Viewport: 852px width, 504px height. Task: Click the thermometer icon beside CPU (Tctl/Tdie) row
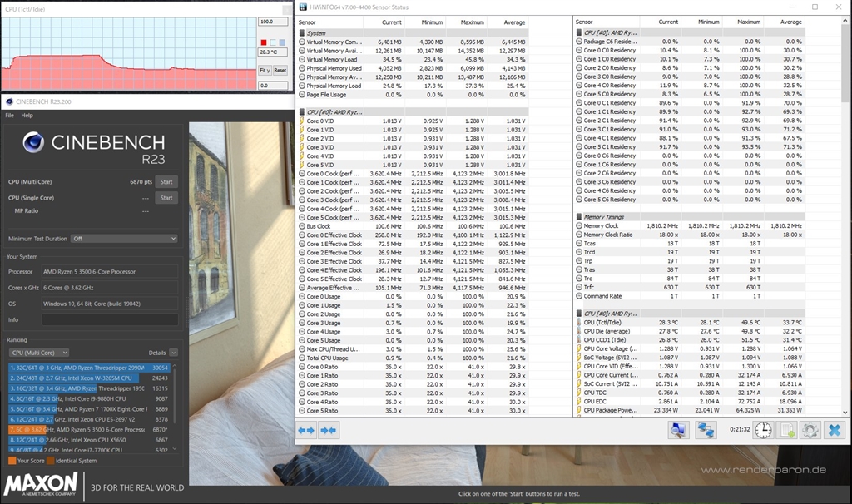pyautogui.click(x=579, y=323)
